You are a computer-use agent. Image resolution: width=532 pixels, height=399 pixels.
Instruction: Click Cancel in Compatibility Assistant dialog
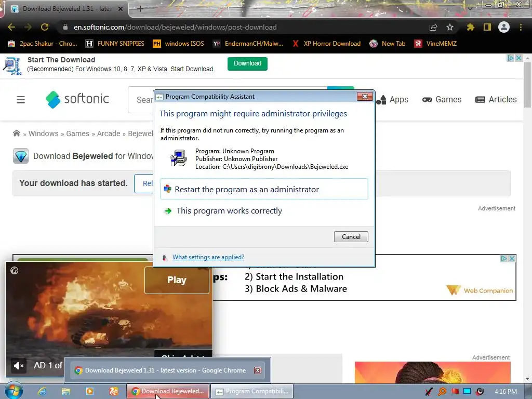coord(351,237)
